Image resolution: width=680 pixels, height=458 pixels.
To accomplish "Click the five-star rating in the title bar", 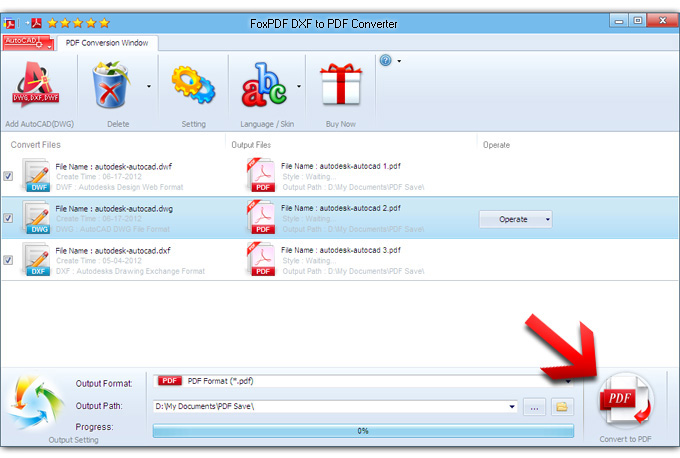I will point(78,23).
